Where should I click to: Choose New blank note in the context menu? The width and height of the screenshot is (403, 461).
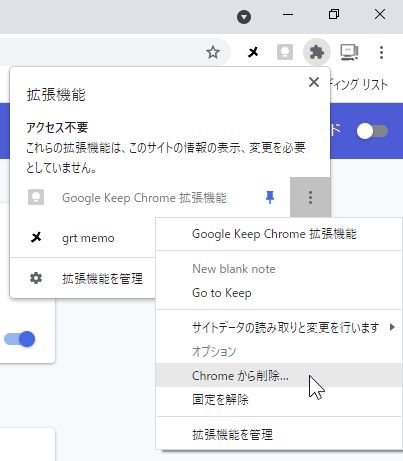279,269
